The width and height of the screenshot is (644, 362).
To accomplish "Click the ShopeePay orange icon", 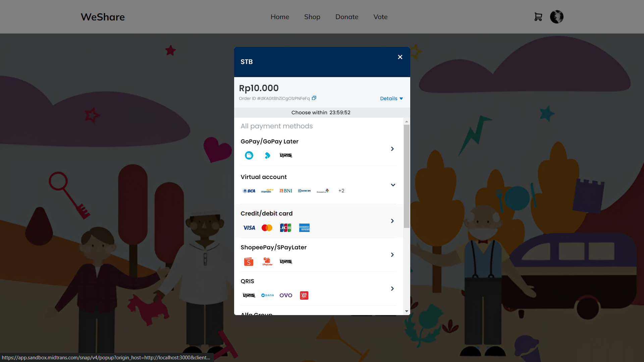I will coord(249,262).
